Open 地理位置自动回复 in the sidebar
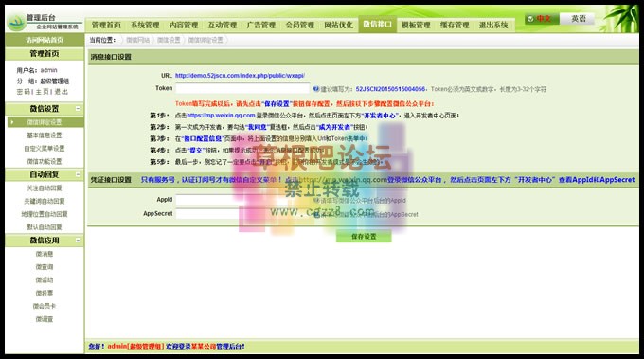Viewport: 644px width, 359px height. click(45, 214)
